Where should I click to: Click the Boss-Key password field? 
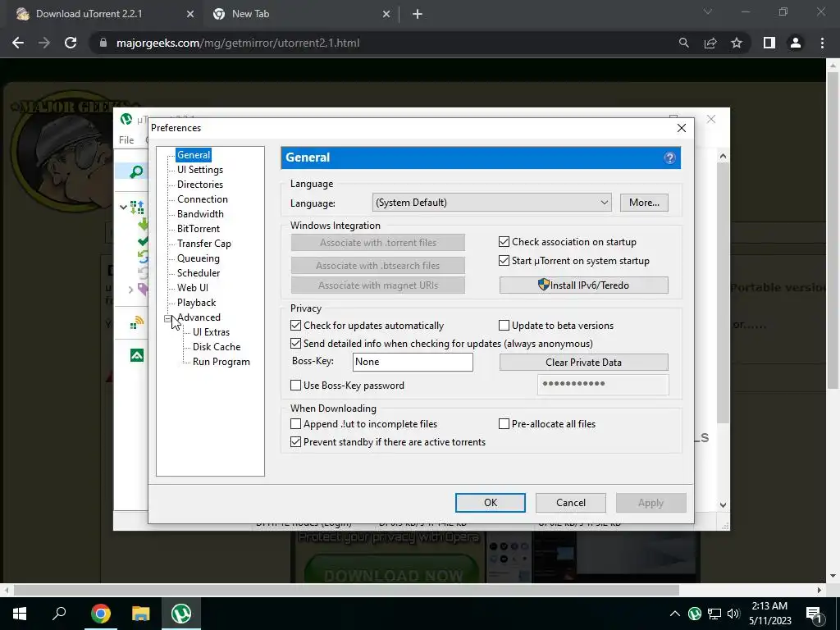[603, 385]
